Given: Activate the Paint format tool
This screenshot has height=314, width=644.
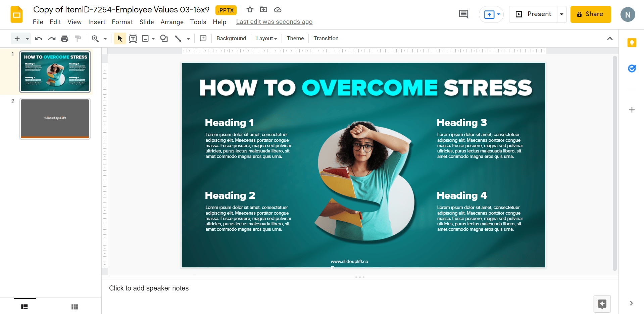Looking at the screenshot, I should pos(78,38).
